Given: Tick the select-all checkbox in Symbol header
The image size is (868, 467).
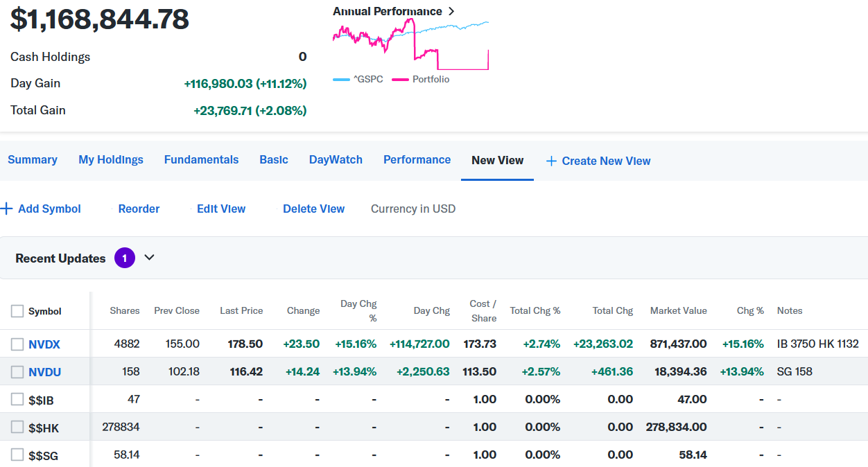Looking at the screenshot, I should click(17, 311).
